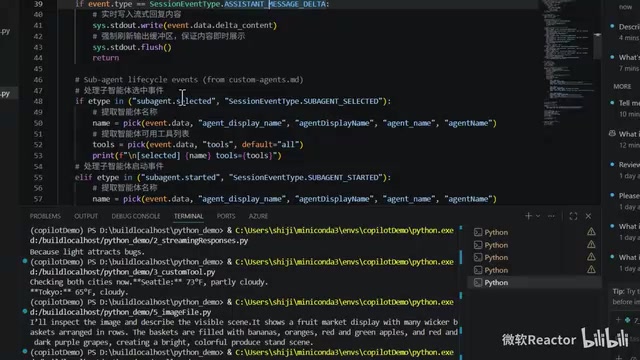Click terminal output 'Because light attracts bugs.'
Image resolution: width=640 pixels, height=360 pixels.
(x=87, y=251)
